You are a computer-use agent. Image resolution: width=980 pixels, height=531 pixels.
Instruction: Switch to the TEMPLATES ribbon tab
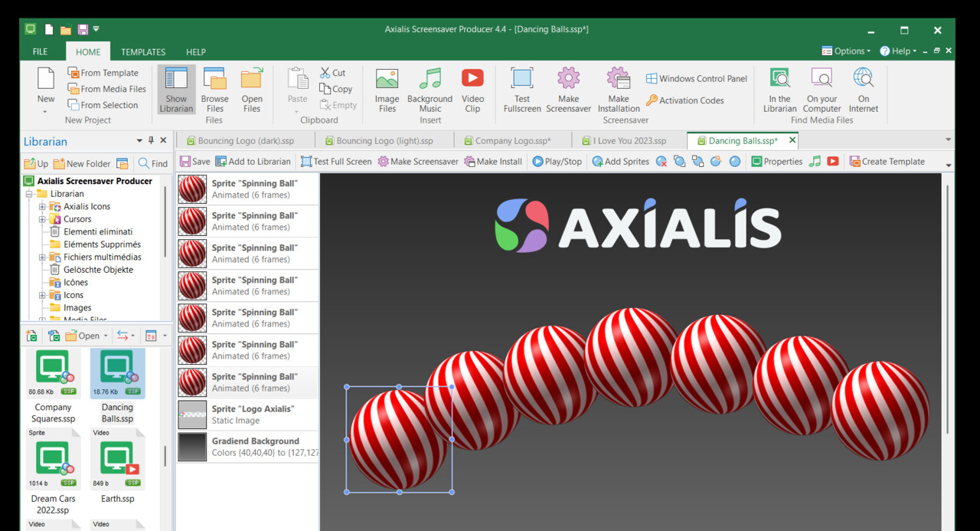tap(143, 51)
